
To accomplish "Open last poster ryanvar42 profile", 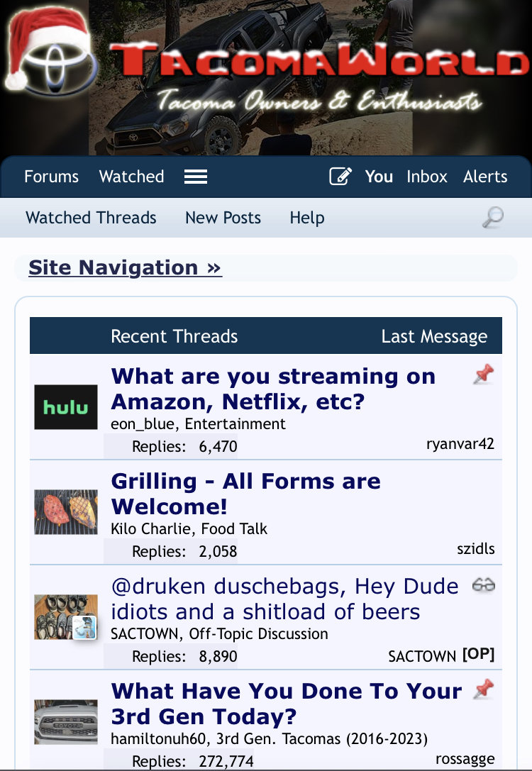I will [460, 444].
